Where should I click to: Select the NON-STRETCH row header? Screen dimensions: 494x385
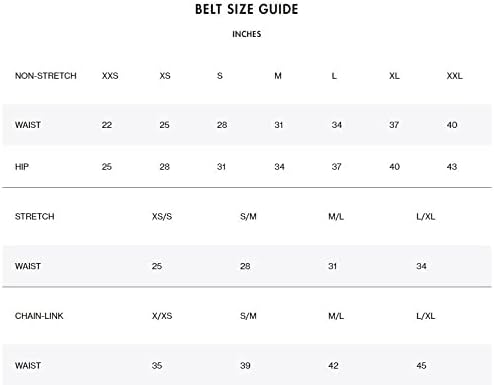(x=46, y=76)
